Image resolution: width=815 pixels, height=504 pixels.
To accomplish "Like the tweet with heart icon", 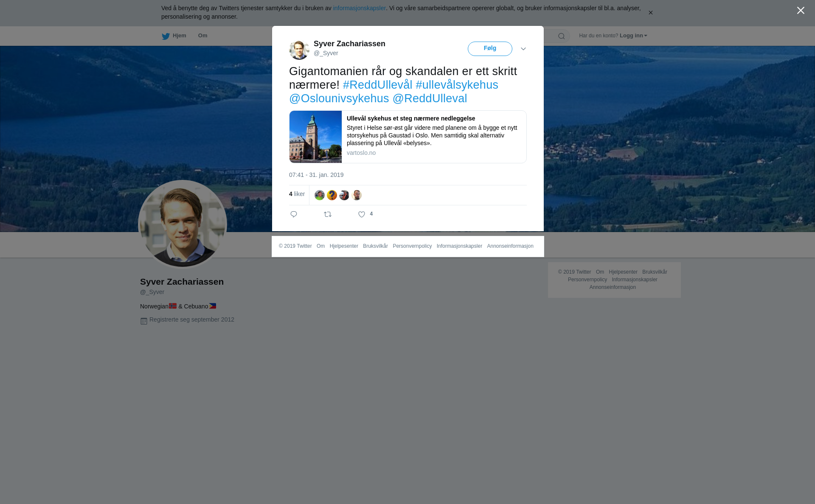I will tap(362, 215).
